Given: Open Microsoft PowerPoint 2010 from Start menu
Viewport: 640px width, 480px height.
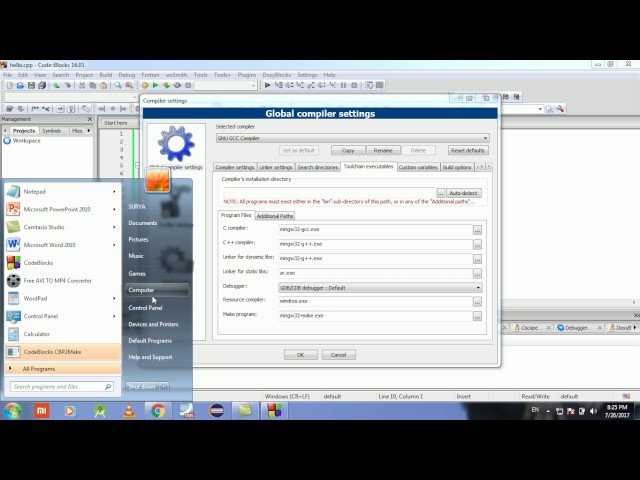Looking at the screenshot, I should (x=60, y=209).
